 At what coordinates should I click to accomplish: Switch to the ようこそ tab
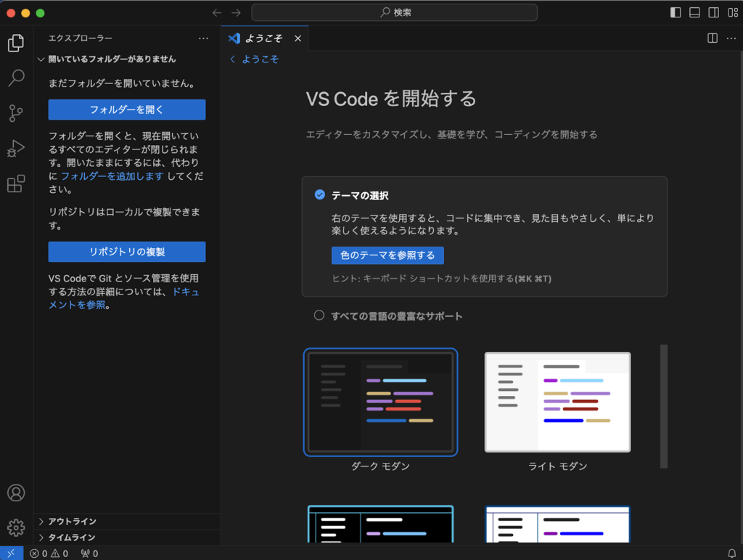click(x=264, y=38)
